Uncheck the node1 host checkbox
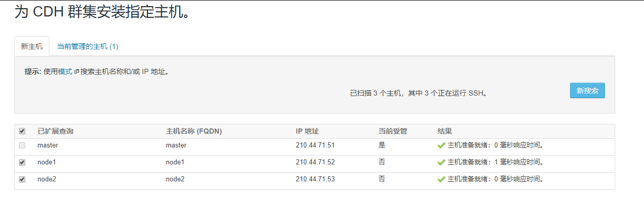Image resolution: width=644 pixels, height=223 pixels. point(22,162)
